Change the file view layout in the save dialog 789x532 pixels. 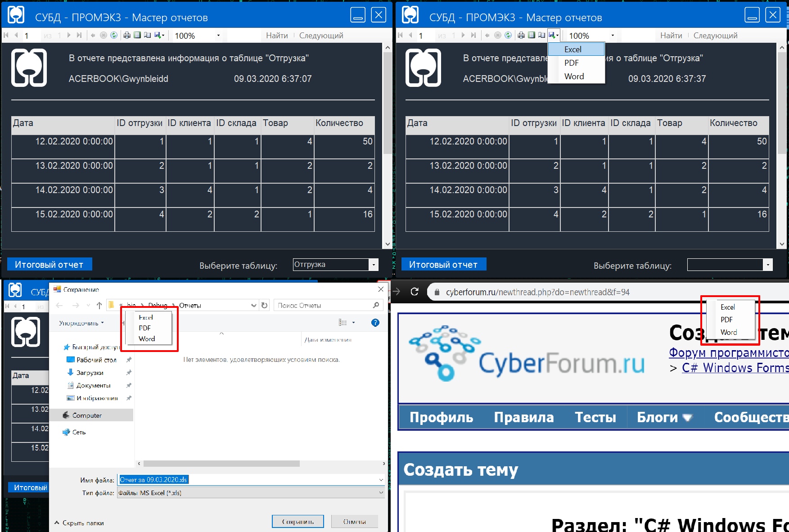tap(343, 323)
